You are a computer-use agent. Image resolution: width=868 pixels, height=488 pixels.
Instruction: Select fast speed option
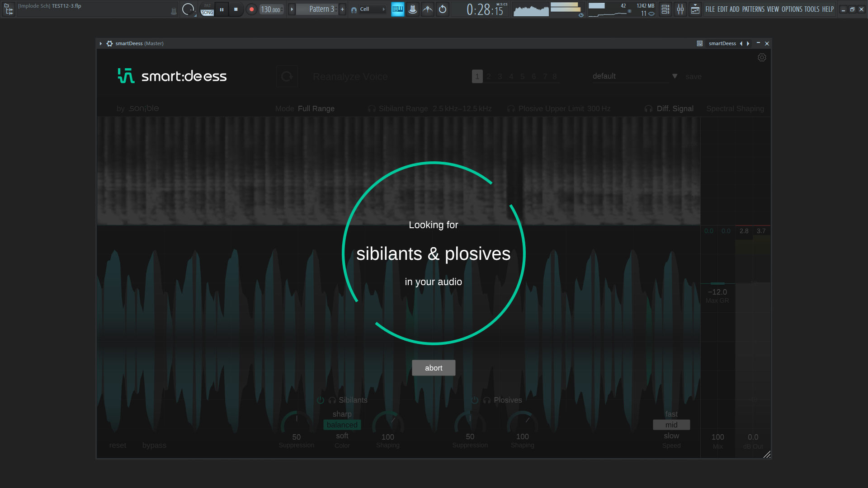click(671, 414)
